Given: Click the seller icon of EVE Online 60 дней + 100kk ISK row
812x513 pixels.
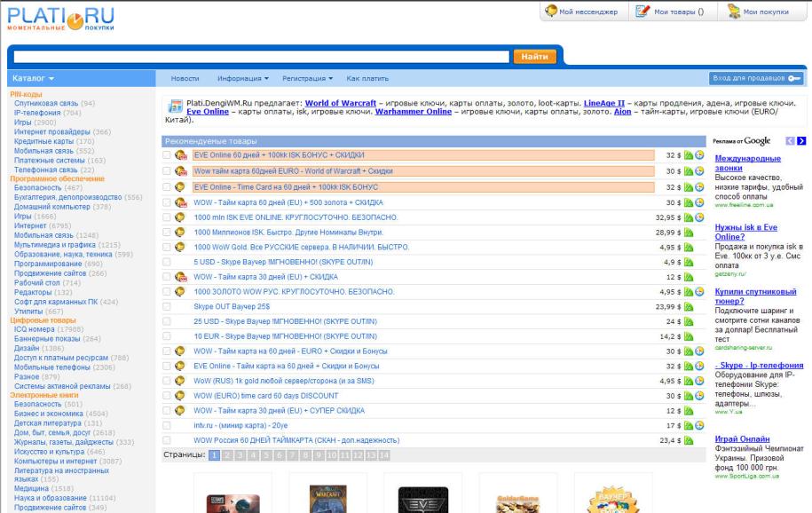Looking at the screenshot, I should 180,155.
